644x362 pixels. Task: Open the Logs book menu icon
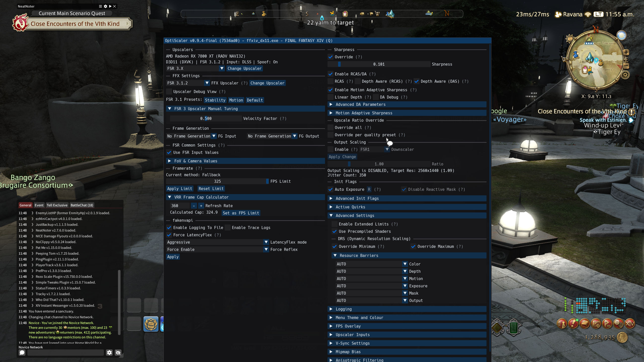click(584, 324)
